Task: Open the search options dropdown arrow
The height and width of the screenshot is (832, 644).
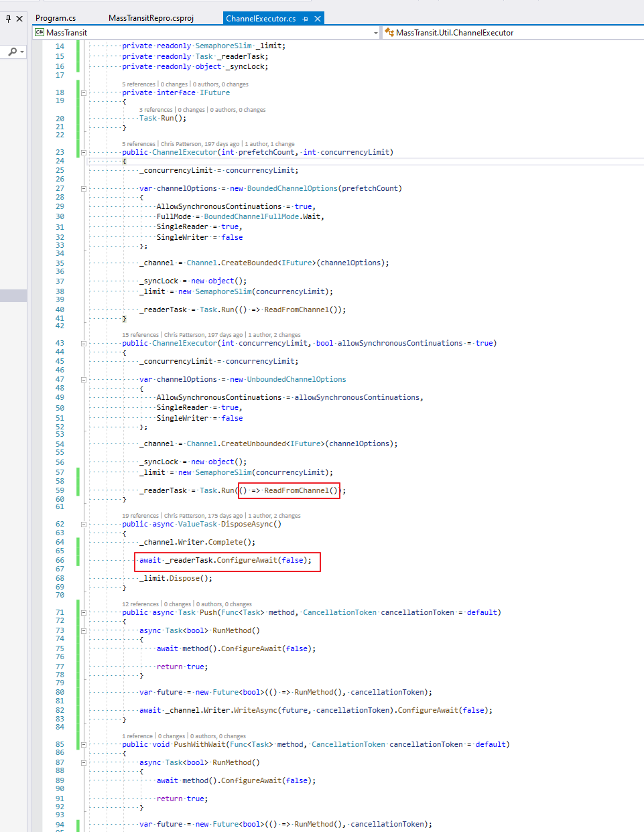Action: pyautogui.click(x=21, y=51)
